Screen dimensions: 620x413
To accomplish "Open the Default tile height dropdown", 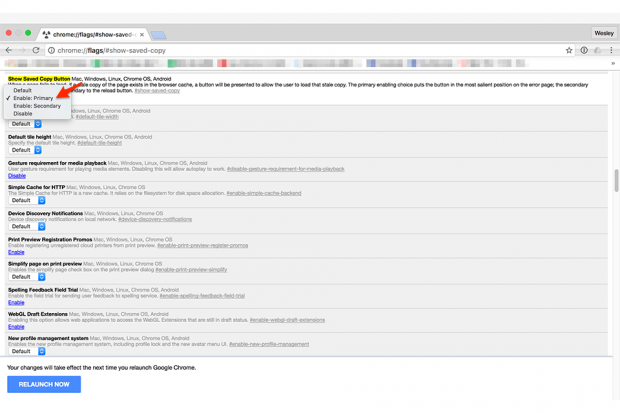I will (26, 150).
